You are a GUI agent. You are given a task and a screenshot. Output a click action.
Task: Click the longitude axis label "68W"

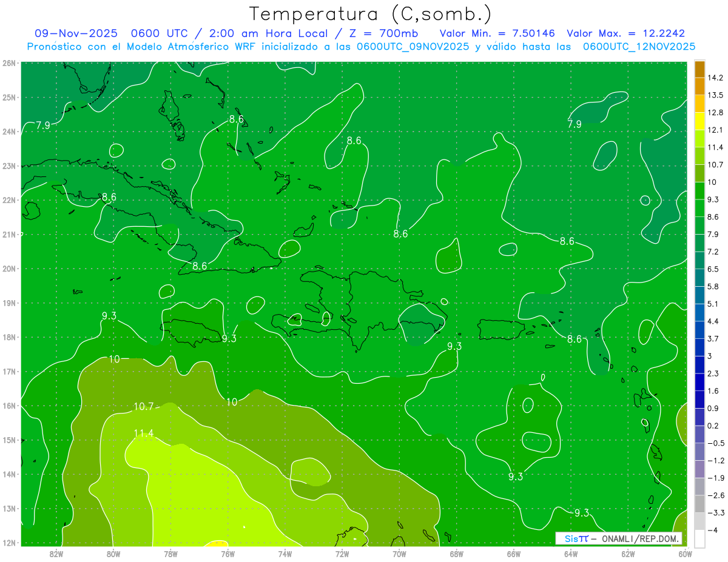(457, 554)
